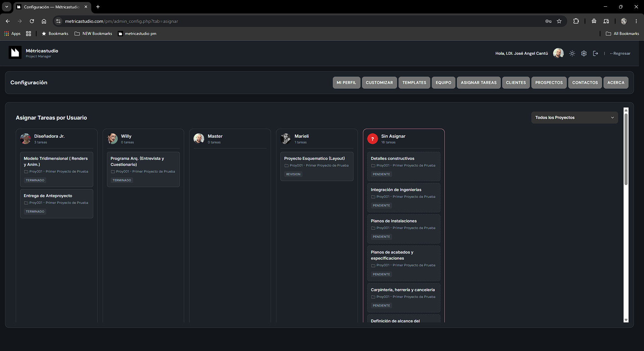The height and width of the screenshot is (351, 644).
Task: Go to the CLIENTES tab
Action: click(x=516, y=83)
